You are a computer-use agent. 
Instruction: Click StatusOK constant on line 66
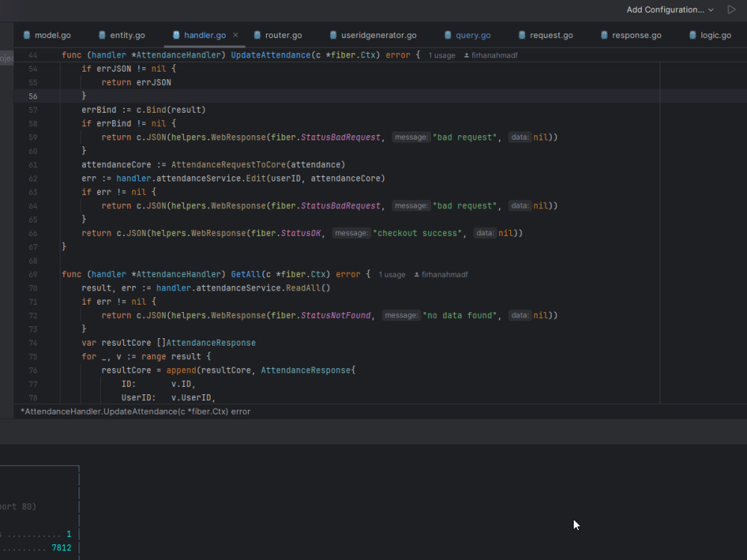(x=300, y=233)
